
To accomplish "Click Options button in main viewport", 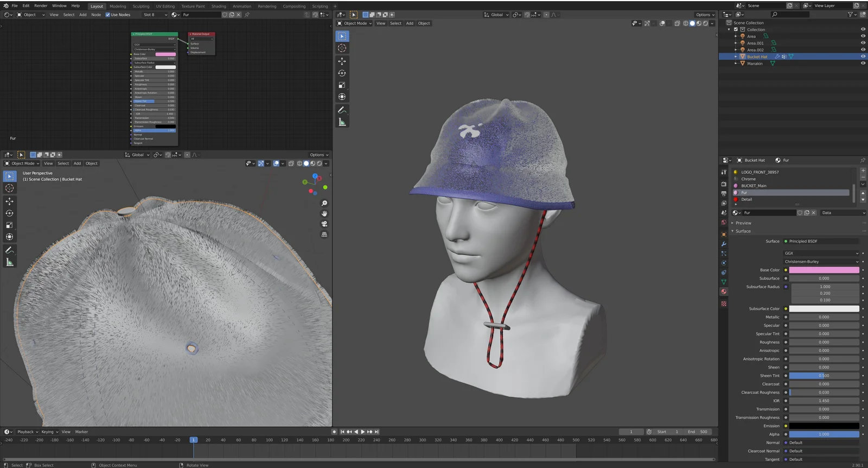I will pos(705,15).
